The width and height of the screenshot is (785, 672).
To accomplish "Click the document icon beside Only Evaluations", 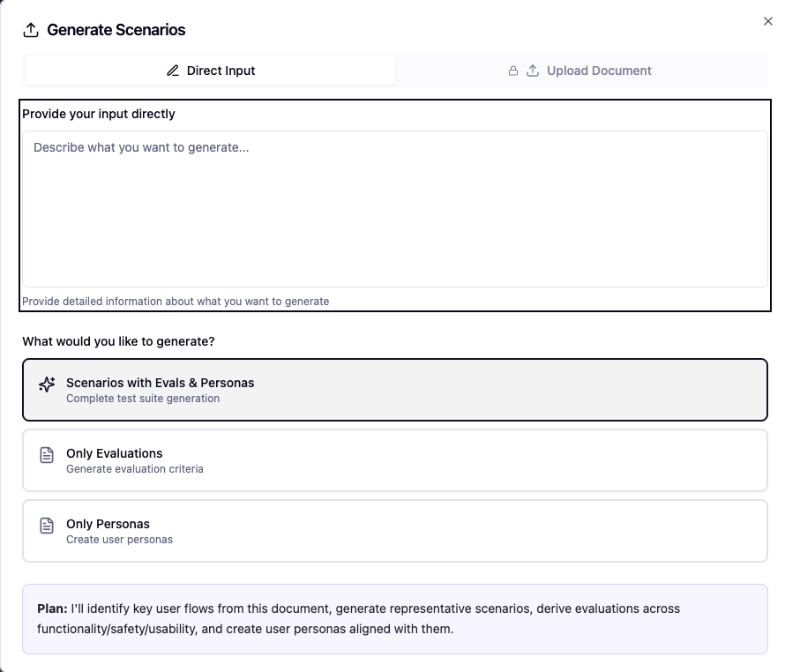I will pos(46,454).
